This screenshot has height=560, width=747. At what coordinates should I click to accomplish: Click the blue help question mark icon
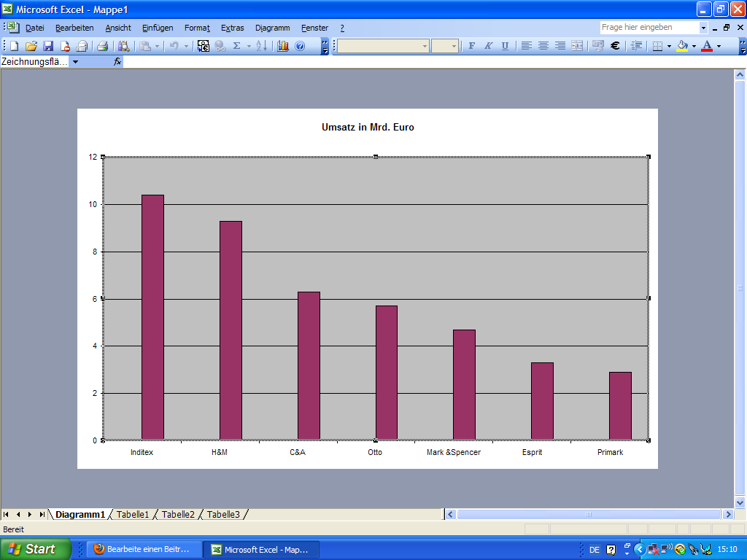(x=300, y=46)
